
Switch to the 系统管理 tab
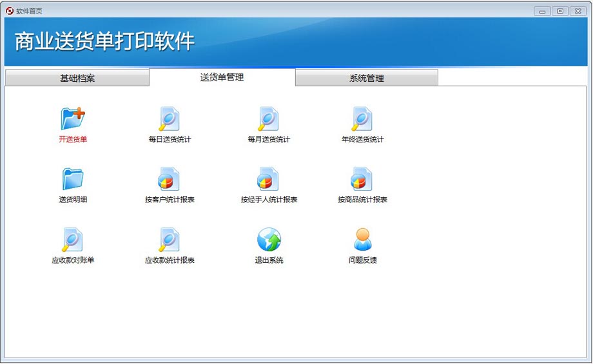[x=367, y=78]
